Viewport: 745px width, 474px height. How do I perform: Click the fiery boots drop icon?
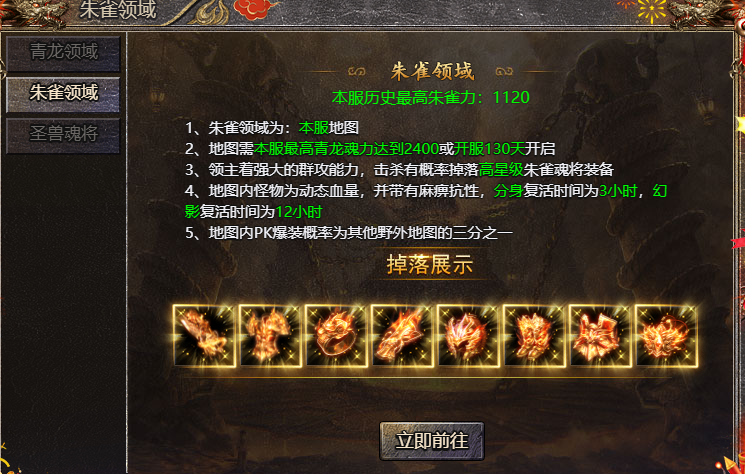pyautogui.click(x=535, y=336)
